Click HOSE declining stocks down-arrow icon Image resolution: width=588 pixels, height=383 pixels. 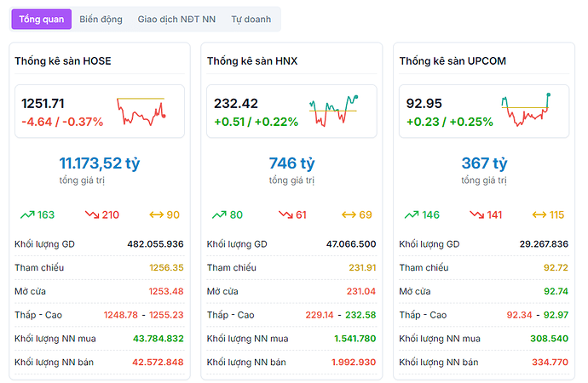(x=92, y=214)
